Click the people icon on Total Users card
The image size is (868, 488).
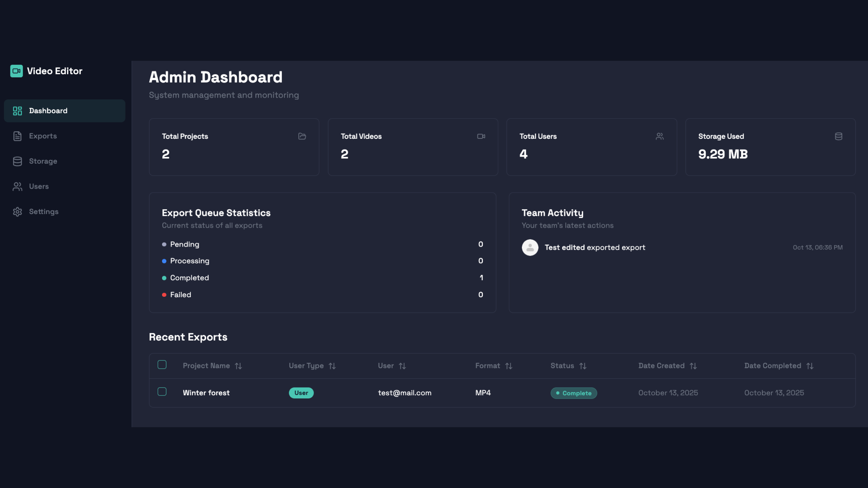click(660, 136)
